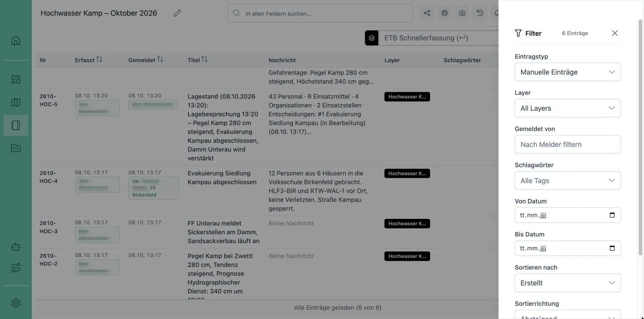Click the 12 Personen aus 6 Häusern message
This screenshot has width=644, height=319.
pos(318,191)
